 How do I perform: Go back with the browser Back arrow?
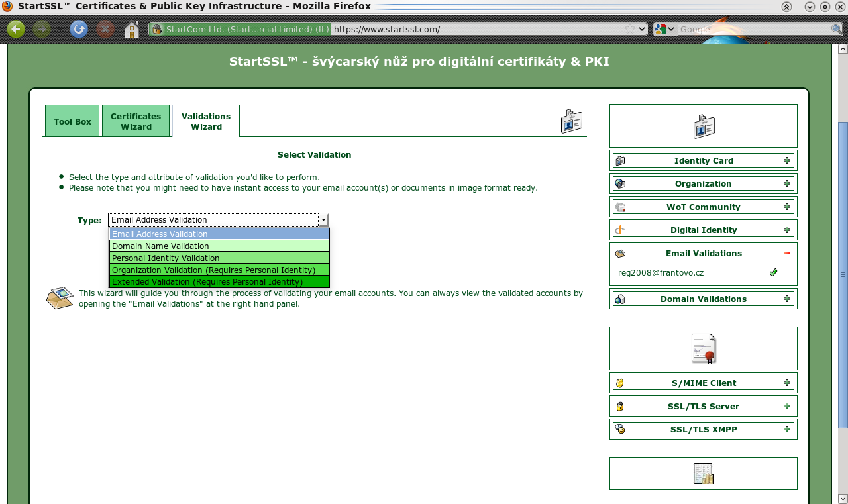(16, 29)
